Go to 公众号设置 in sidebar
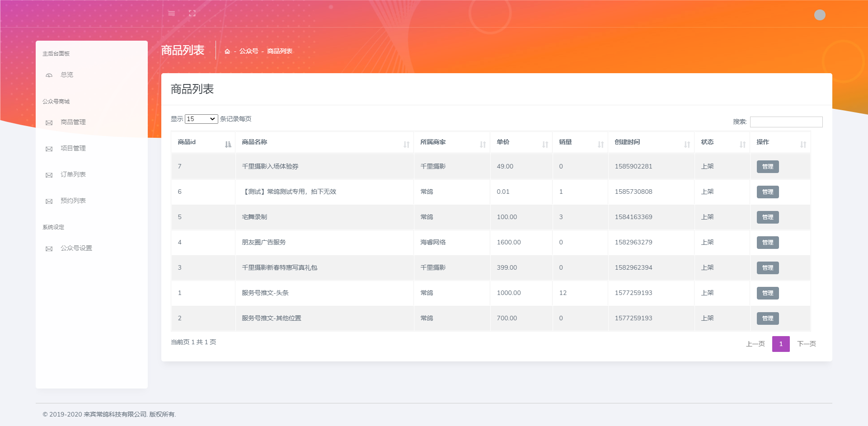The image size is (868, 426). 76,248
